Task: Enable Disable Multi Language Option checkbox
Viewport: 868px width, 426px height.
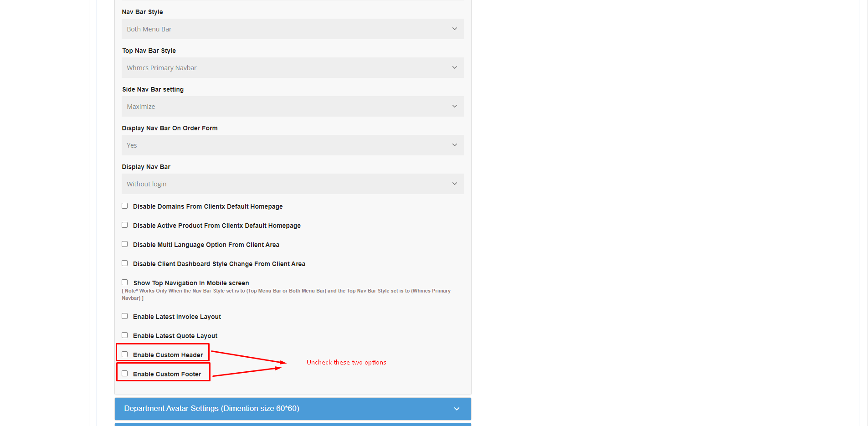Action: [x=125, y=244]
